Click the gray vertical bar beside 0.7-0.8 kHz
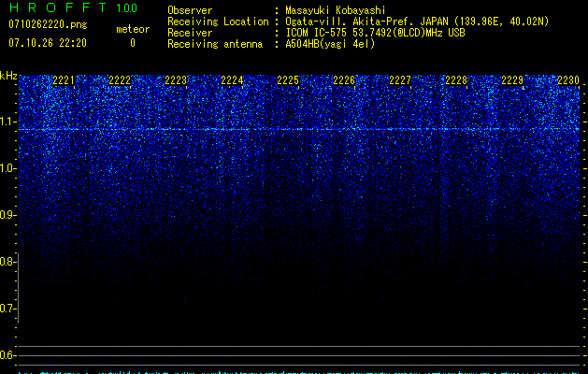588x374 pixels. [18, 288]
